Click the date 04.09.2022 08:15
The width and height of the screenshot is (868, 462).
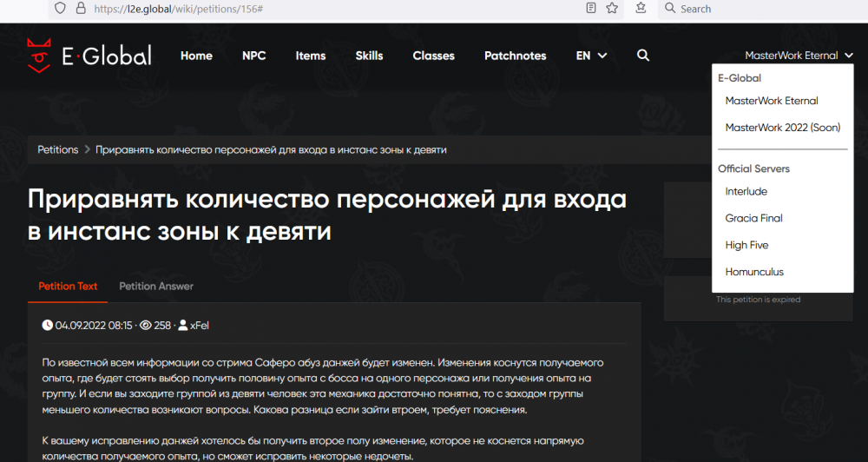click(x=94, y=325)
